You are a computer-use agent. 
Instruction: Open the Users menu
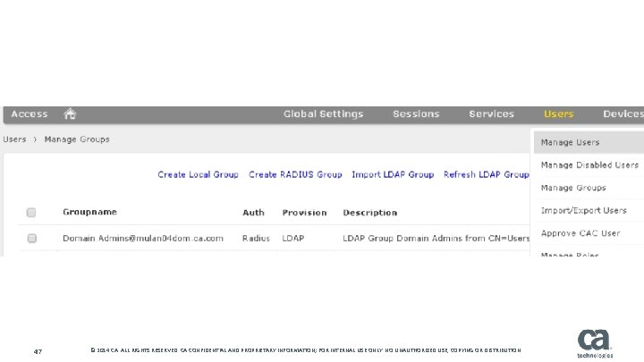[558, 114]
